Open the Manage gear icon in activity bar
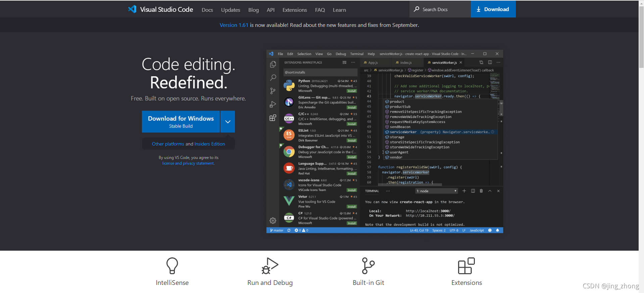The width and height of the screenshot is (644, 293). click(x=273, y=221)
